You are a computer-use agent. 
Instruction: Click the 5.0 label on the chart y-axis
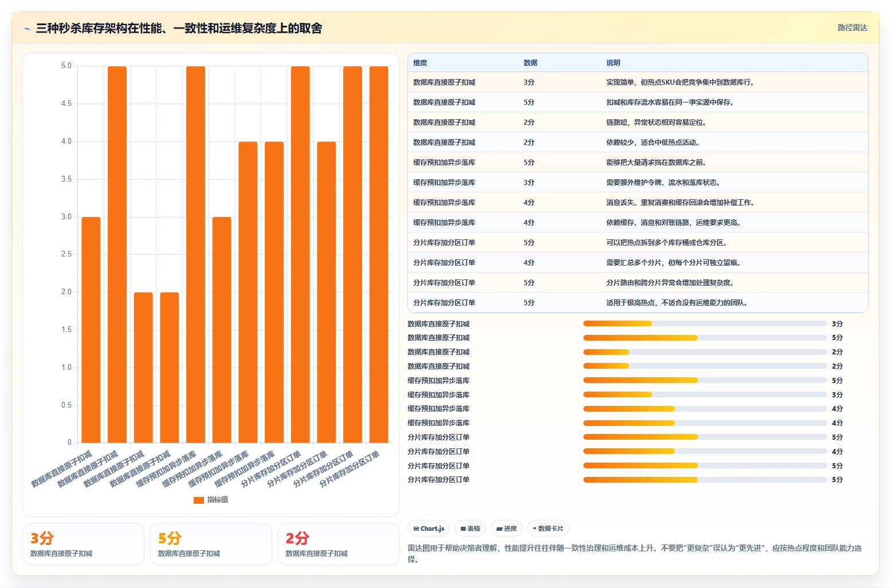point(66,66)
